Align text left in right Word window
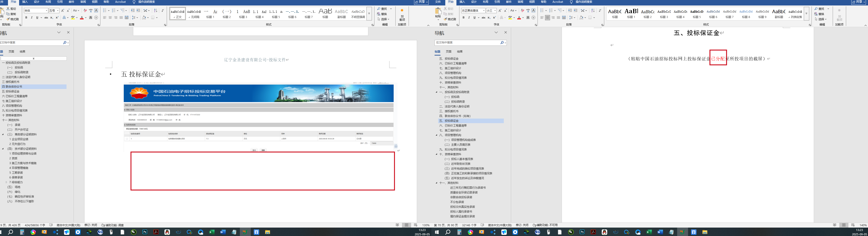 542,18
